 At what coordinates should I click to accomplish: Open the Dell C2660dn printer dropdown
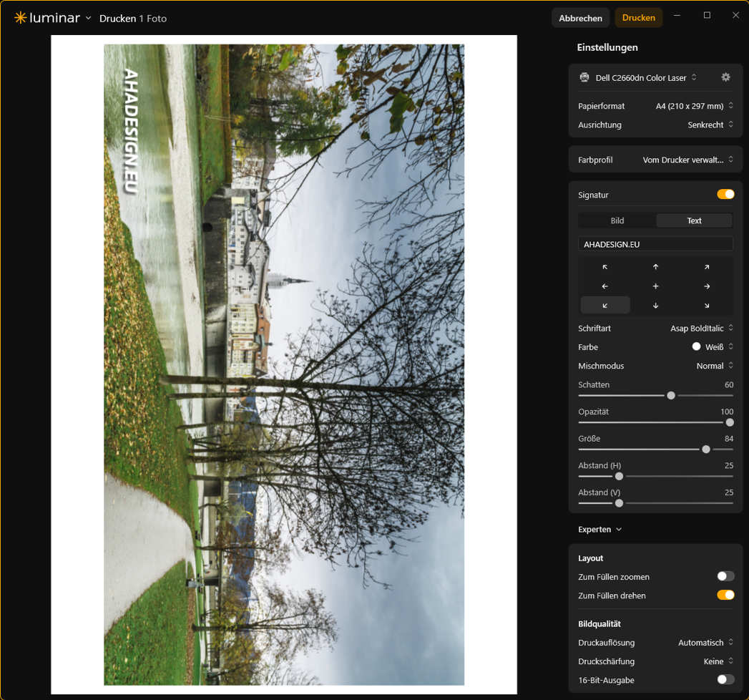pyautogui.click(x=645, y=77)
